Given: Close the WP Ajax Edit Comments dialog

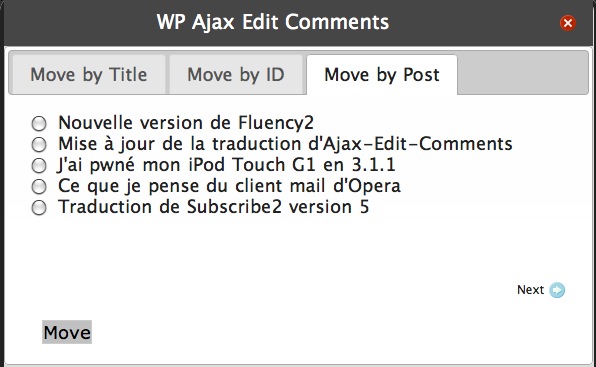Looking at the screenshot, I should coord(567,23).
